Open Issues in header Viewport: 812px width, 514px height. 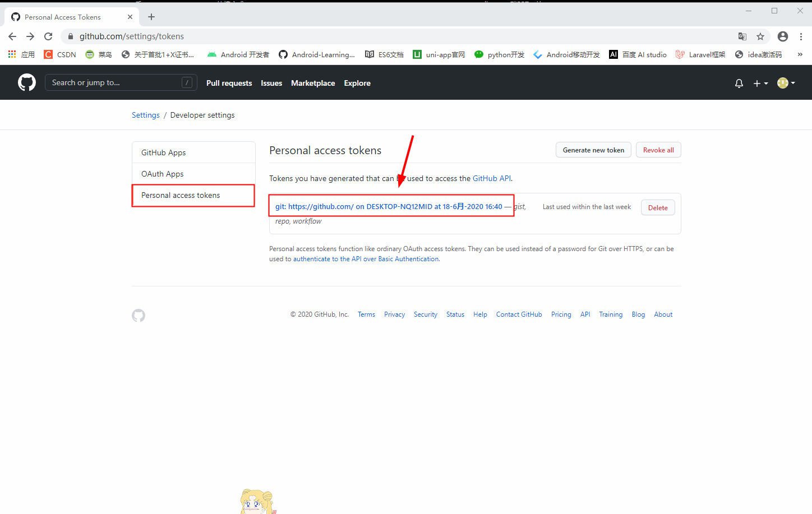pos(271,83)
